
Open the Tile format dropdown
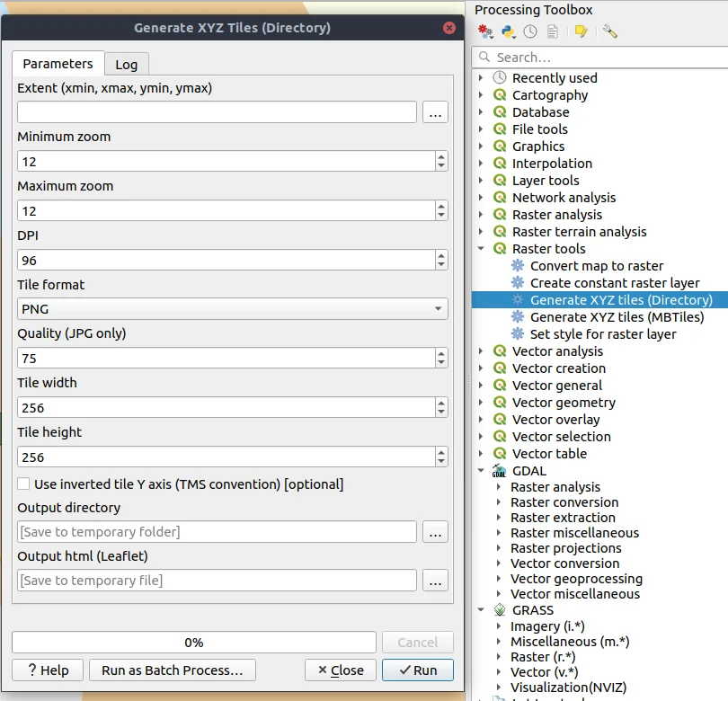(x=232, y=309)
